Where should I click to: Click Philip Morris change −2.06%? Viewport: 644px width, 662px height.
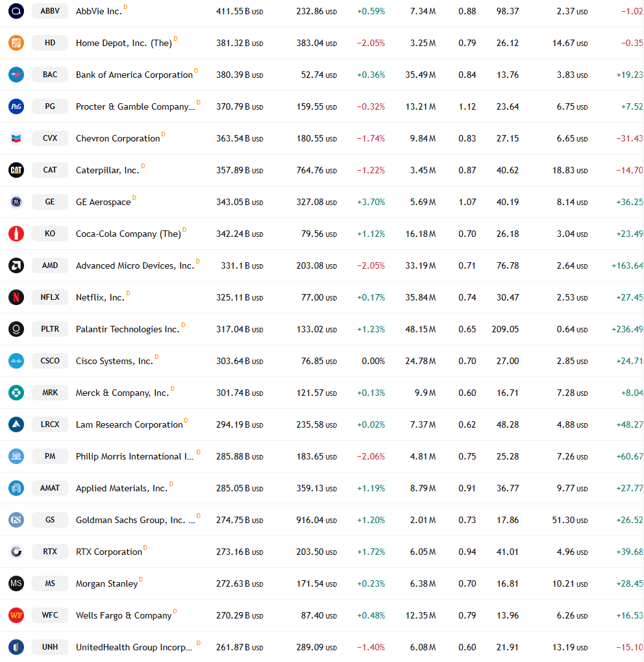(x=371, y=457)
